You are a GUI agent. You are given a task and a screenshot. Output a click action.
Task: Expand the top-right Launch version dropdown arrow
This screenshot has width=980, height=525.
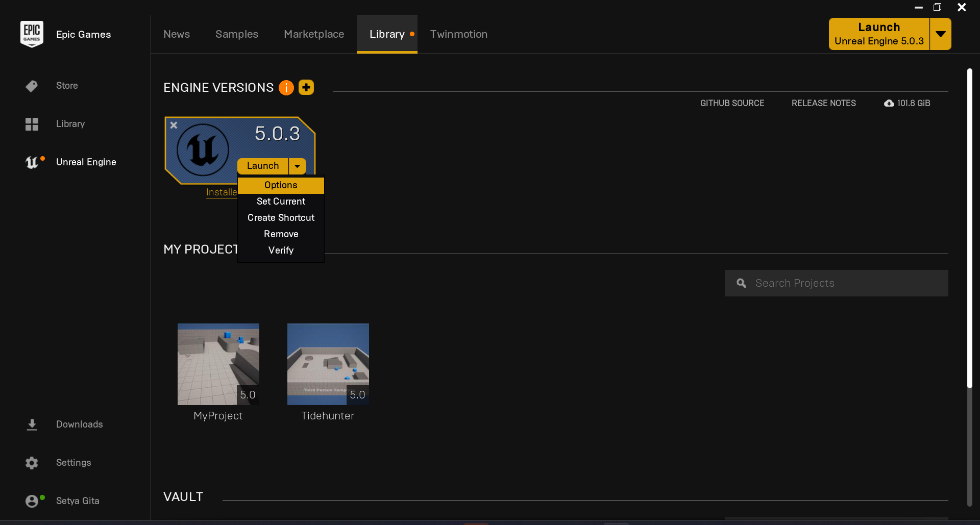941,34
